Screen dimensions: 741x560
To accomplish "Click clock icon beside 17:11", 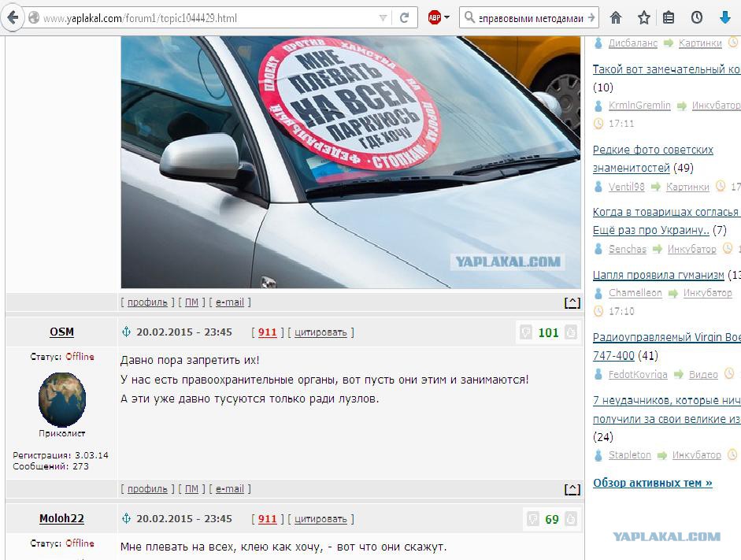I will click(598, 124).
